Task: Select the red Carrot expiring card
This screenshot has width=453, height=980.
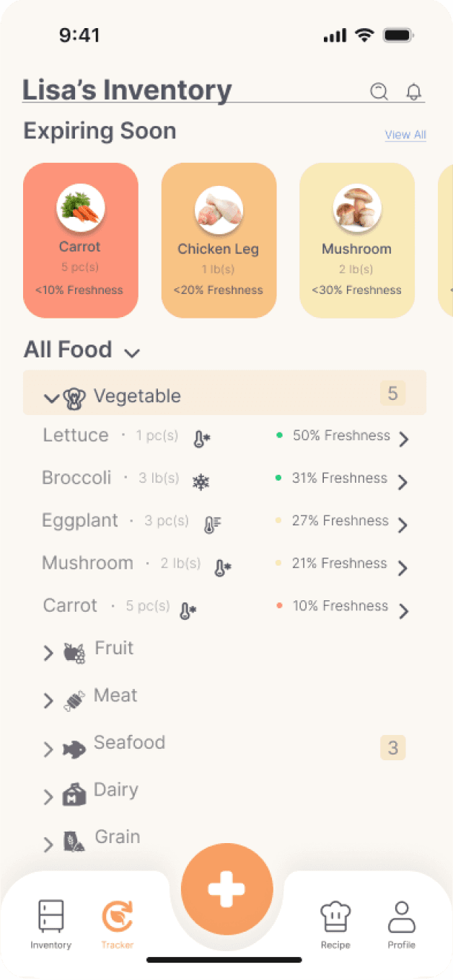Action: pos(81,241)
